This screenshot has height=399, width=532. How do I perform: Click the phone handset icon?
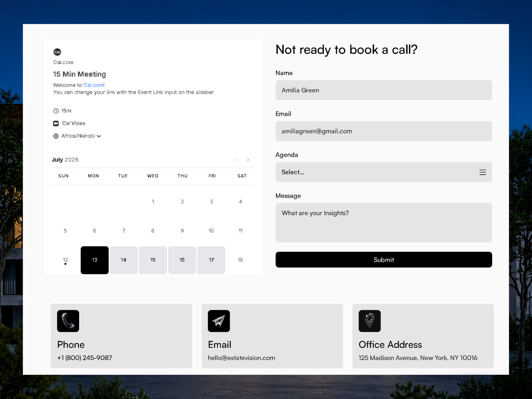click(68, 321)
